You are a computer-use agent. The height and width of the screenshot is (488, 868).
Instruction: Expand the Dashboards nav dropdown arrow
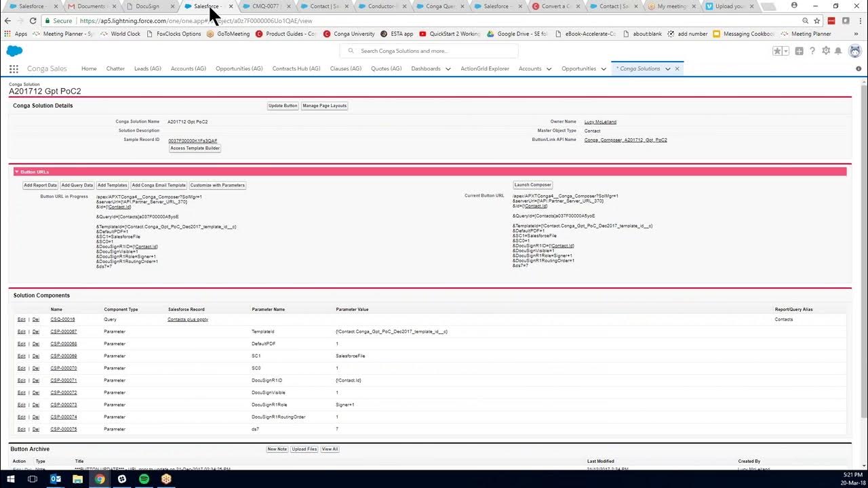coord(448,68)
